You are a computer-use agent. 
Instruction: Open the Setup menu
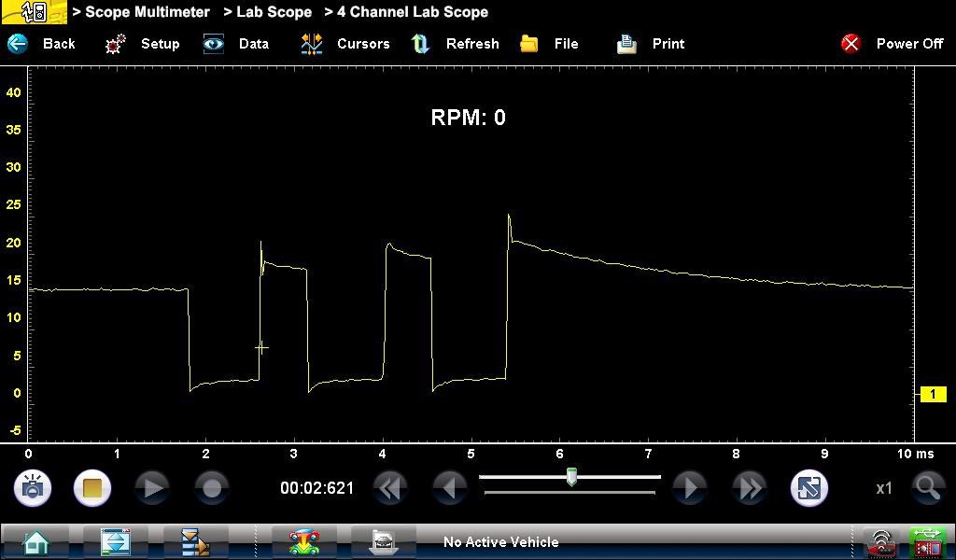(143, 44)
